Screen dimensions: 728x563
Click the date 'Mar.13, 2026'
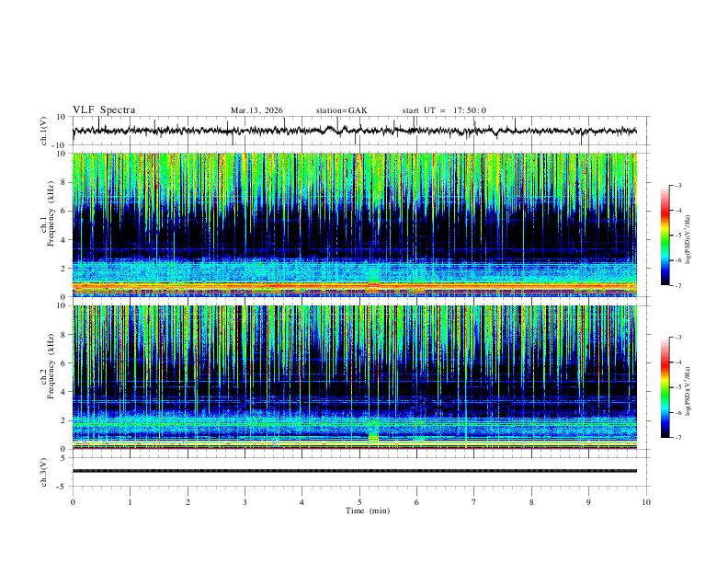256,110
